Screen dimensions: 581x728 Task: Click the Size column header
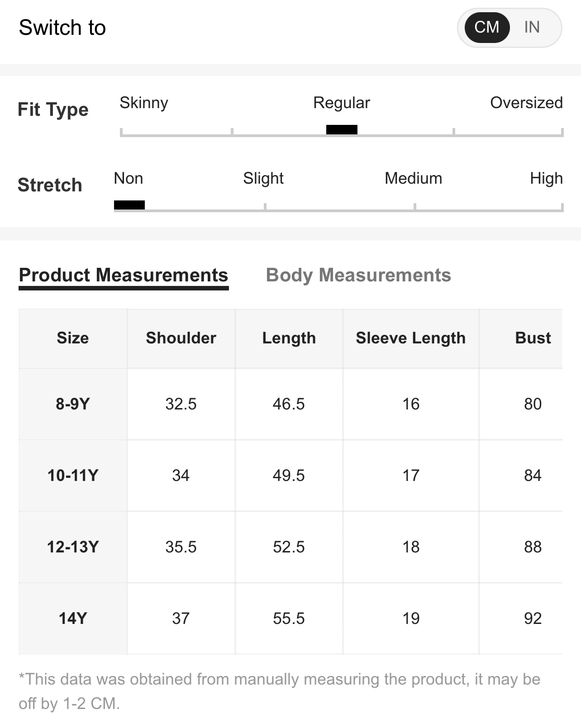(73, 338)
